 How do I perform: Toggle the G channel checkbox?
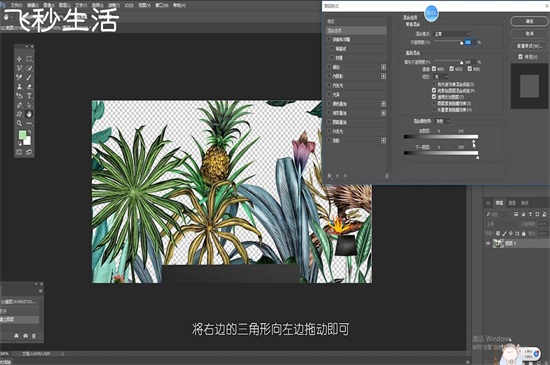point(452,69)
